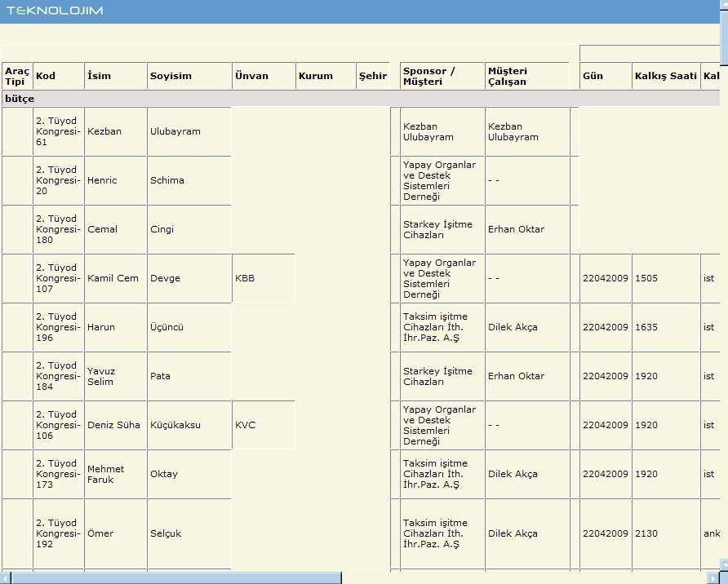Click Kezban Ulubayram in the Sponsor column
This screenshot has height=584, width=728.
(x=428, y=132)
